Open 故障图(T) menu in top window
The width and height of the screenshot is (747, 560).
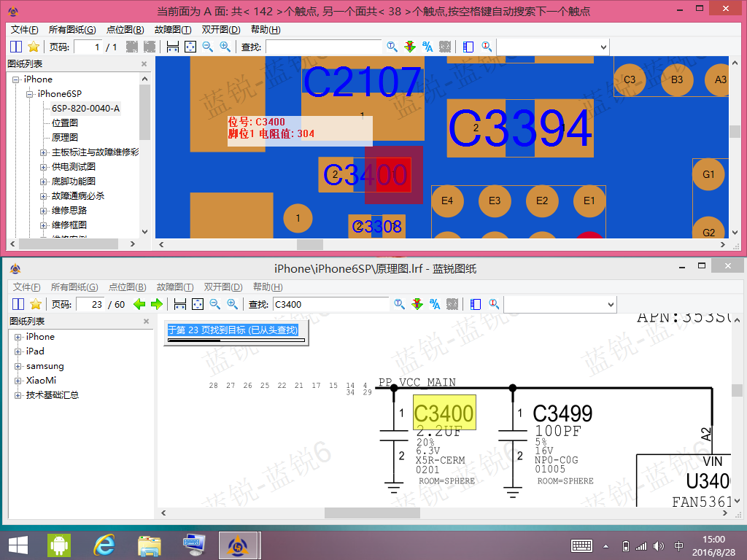173,29
